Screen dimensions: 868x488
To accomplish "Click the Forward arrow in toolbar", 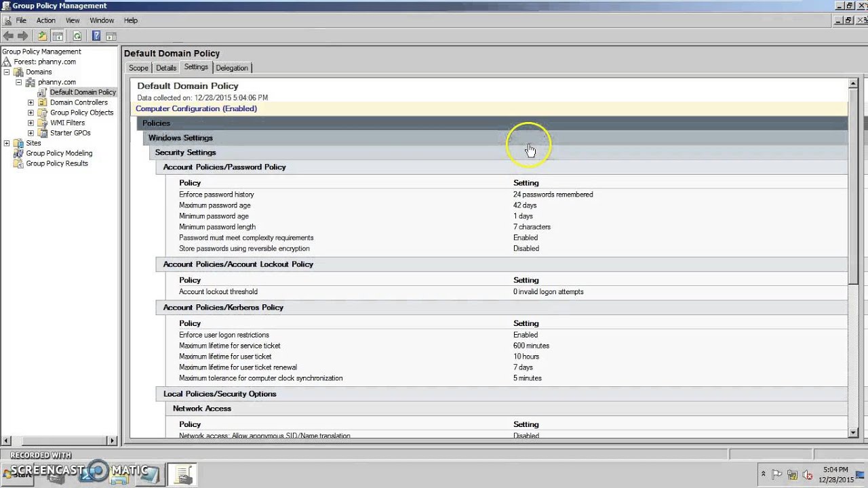I will 23,36.
